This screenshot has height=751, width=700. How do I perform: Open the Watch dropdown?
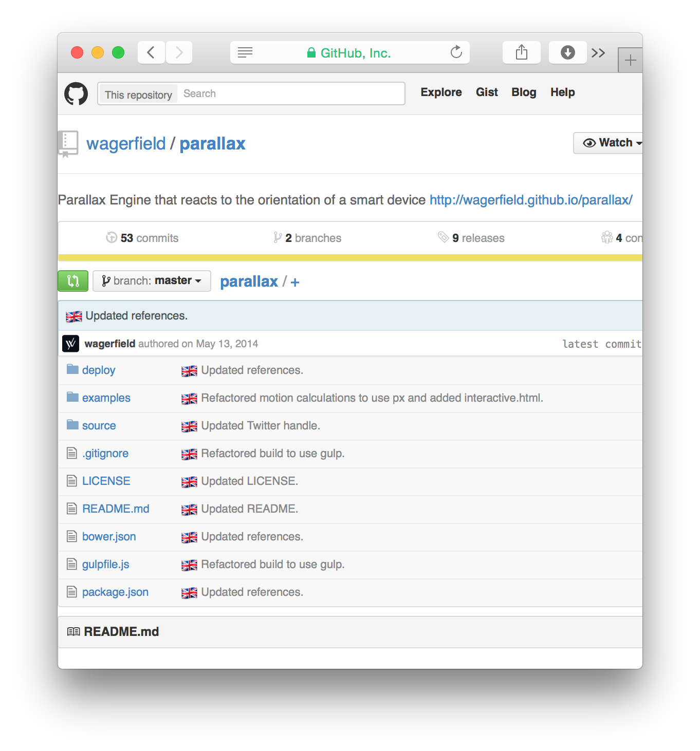pos(610,143)
